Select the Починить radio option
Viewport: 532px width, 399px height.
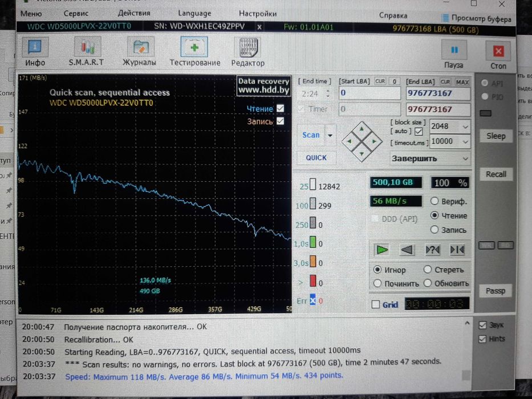click(377, 283)
